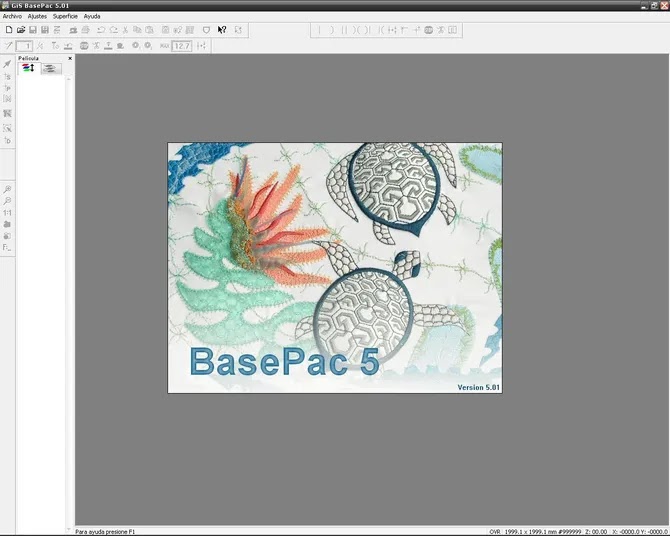Click the first gear icon in second toolbar
This screenshot has height=536, width=670.
click(x=135, y=46)
